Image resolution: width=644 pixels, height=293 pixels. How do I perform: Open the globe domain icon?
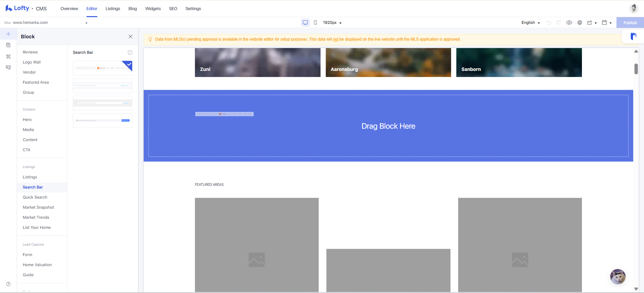(x=580, y=23)
